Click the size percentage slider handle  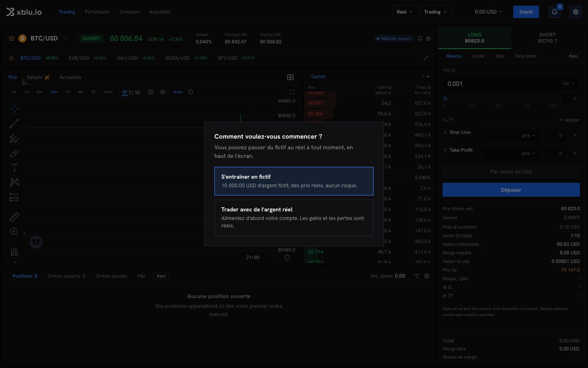coord(445,99)
